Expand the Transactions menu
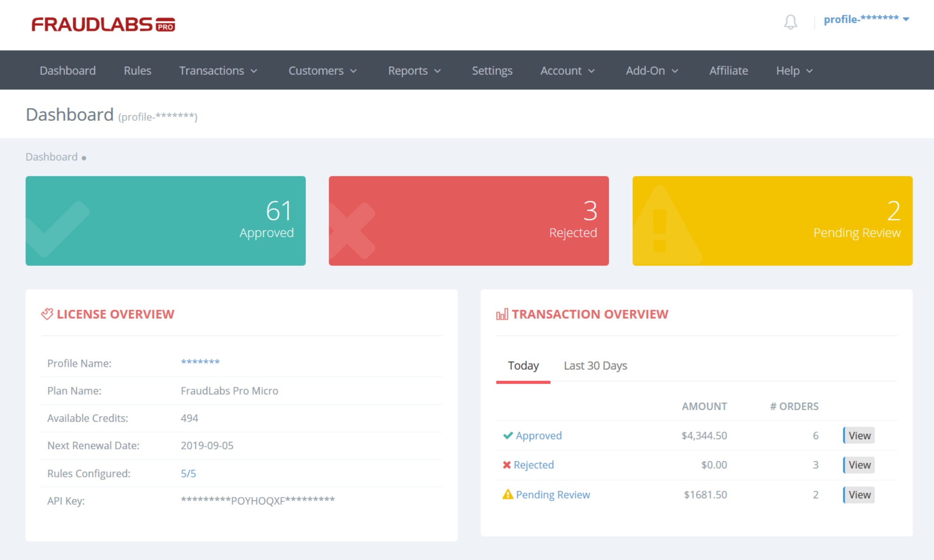This screenshot has width=934, height=560. 218,70
